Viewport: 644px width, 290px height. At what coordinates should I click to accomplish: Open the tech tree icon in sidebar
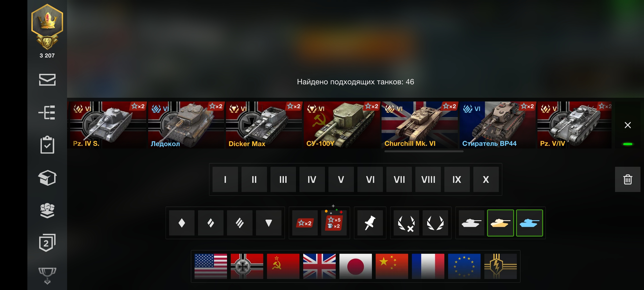[x=47, y=112]
